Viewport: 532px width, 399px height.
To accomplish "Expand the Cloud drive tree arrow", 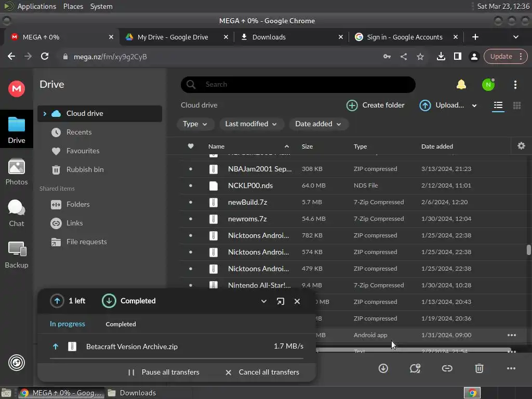I will pos(45,114).
